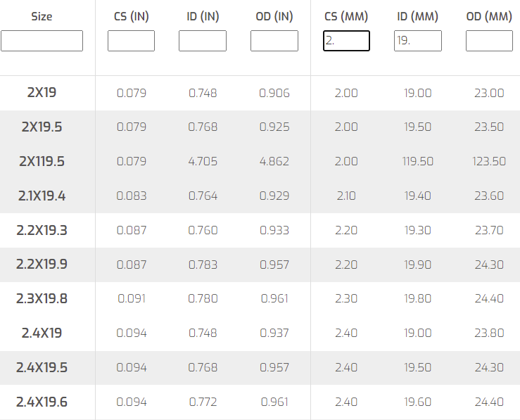The image size is (520, 420).
Task: Choose the 2.1X19.4 size row
Action: click(42, 196)
